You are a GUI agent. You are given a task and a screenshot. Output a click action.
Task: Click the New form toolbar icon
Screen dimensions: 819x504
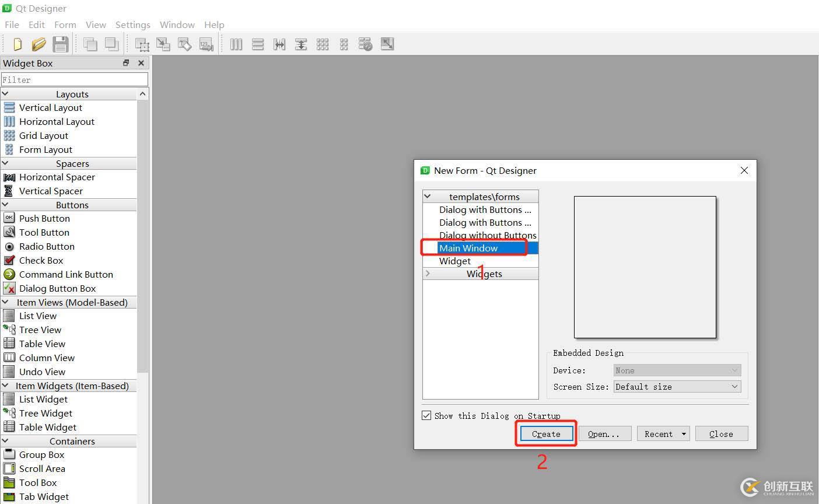(17, 44)
